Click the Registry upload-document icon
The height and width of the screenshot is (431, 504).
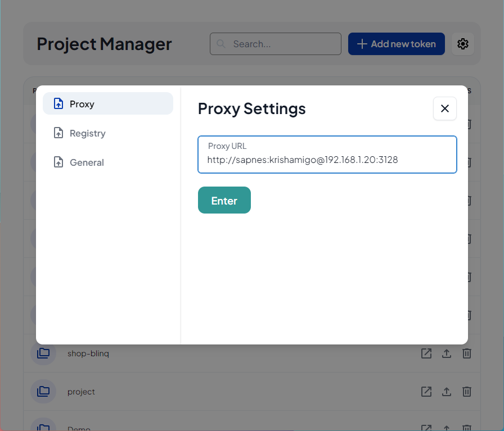58,133
